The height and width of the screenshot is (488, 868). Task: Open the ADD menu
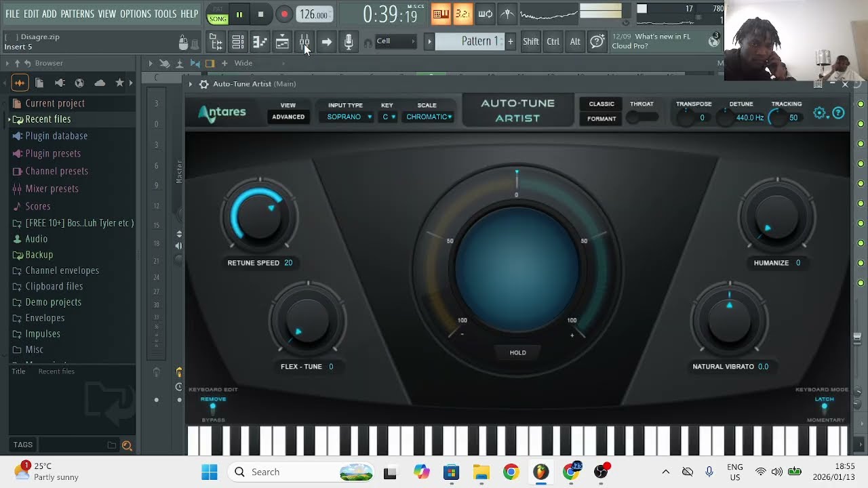coord(50,14)
